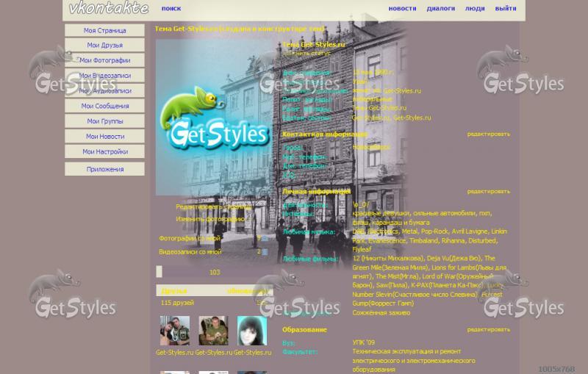The height and width of the screenshot is (374, 588).
Task: Open the поиск link in the header
Action: [x=171, y=8]
